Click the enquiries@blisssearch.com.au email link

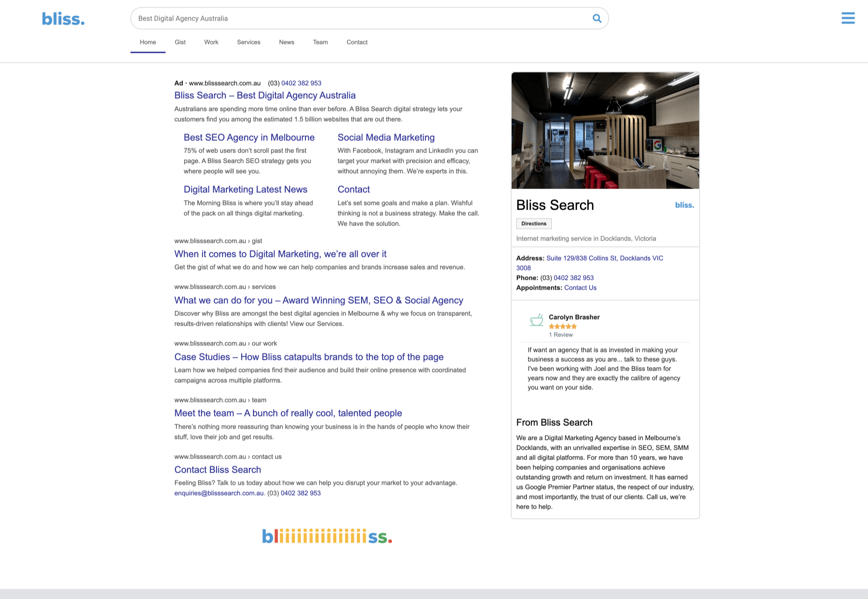[219, 493]
